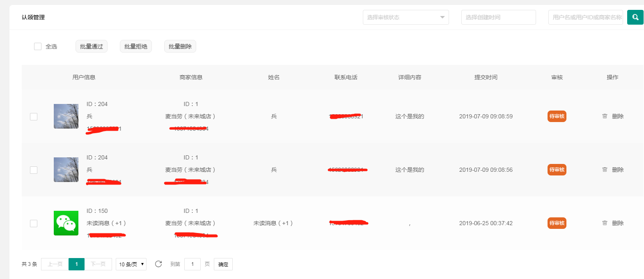Click 删除 link in 2019-06-25 row

pyautogui.click(x=618, y=223)
